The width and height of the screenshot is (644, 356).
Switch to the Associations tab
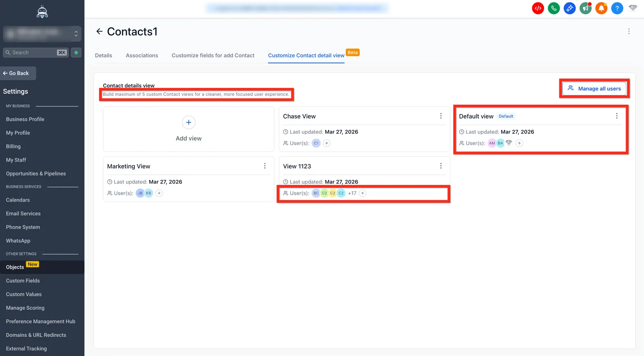coord(142,56)
